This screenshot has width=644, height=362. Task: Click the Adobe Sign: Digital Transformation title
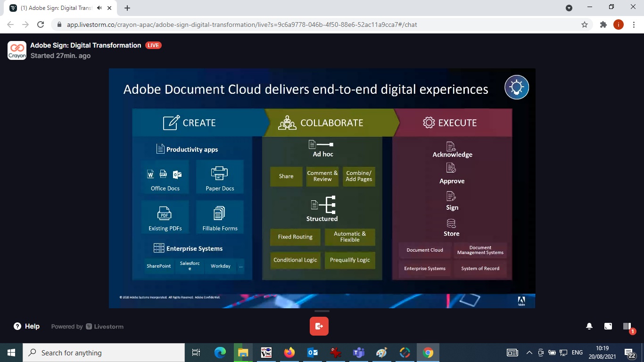86,45
